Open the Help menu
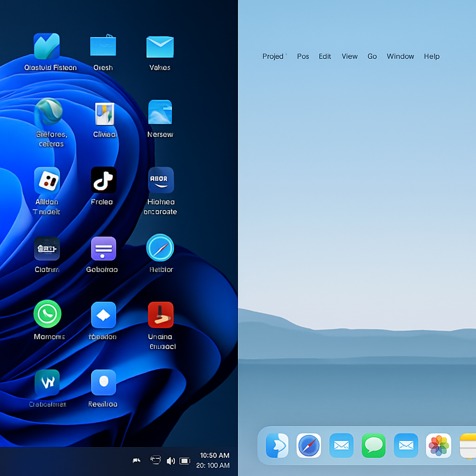 (432, 56)
